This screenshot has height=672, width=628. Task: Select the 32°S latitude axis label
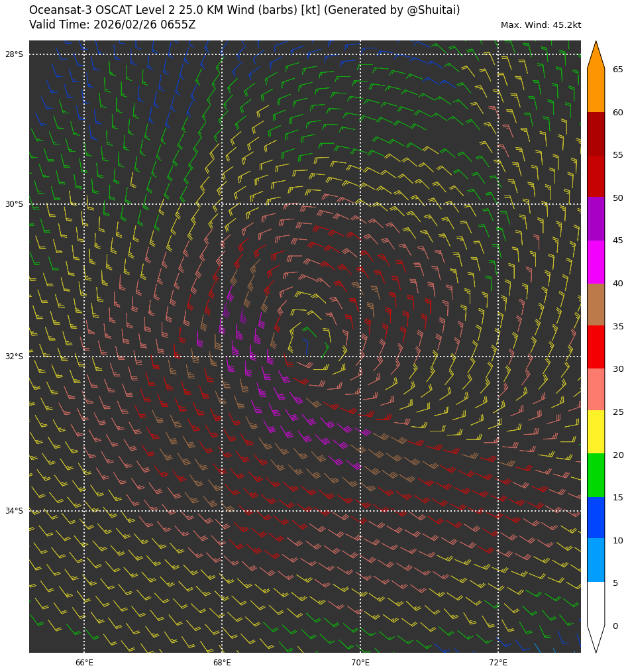pos(14,357)
